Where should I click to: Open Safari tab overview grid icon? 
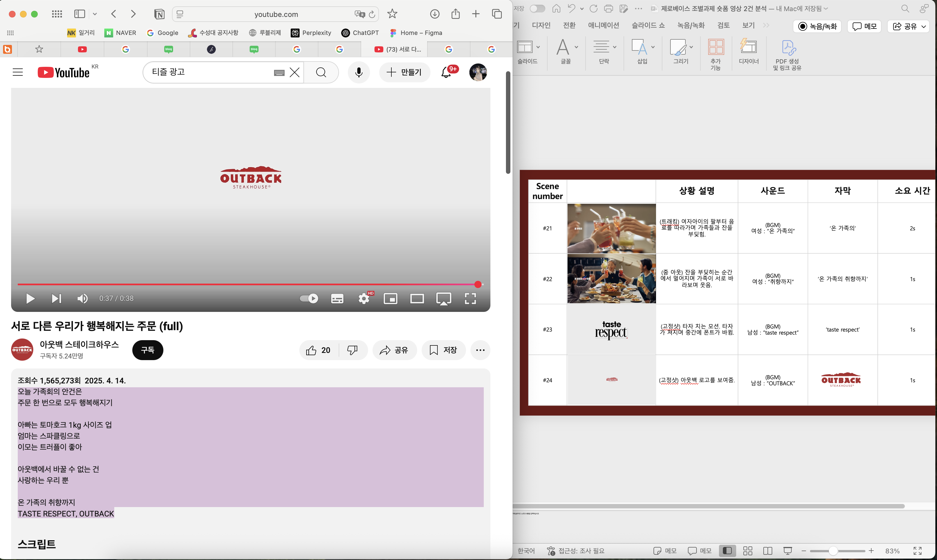(57, 14)
